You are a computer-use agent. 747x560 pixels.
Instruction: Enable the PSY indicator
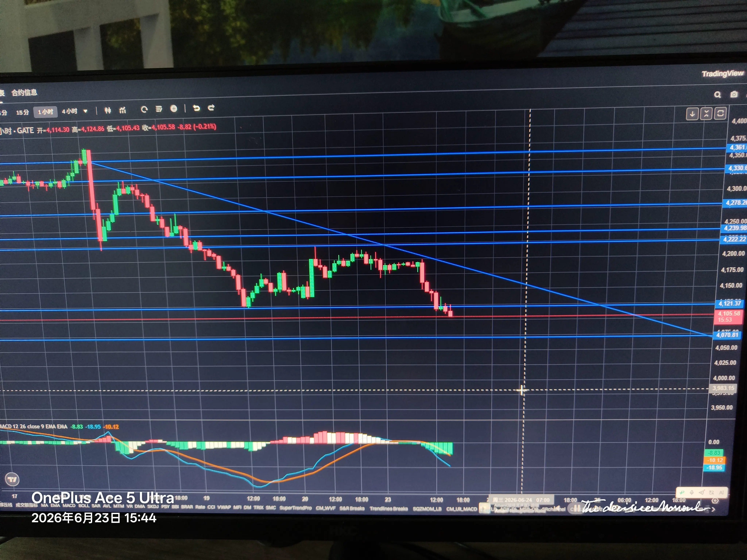click(x=165, y=506)
